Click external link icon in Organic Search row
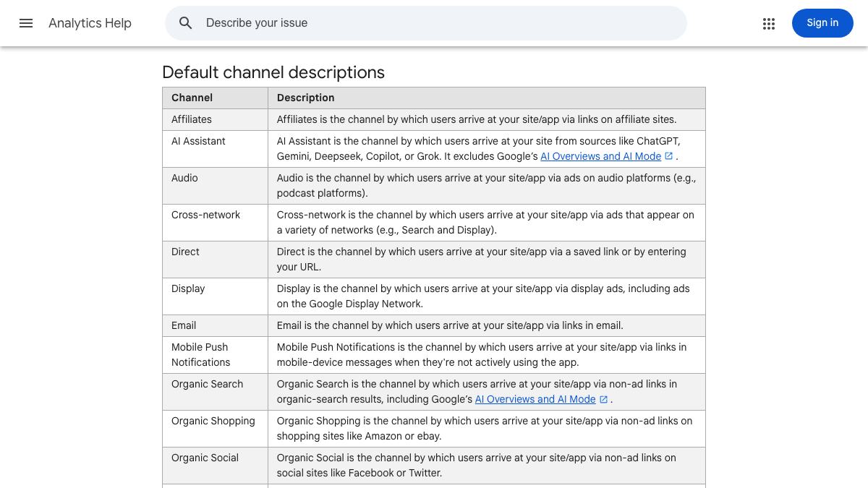 (x=603, y=399)
